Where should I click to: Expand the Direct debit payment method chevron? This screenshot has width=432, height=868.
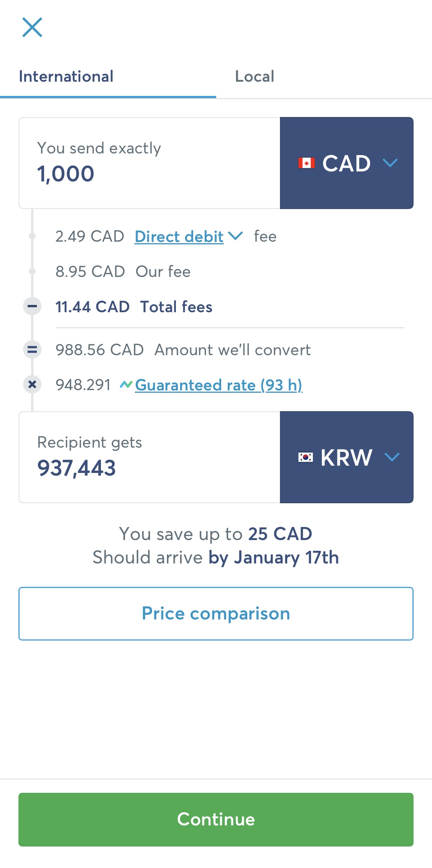coord(235,236)
